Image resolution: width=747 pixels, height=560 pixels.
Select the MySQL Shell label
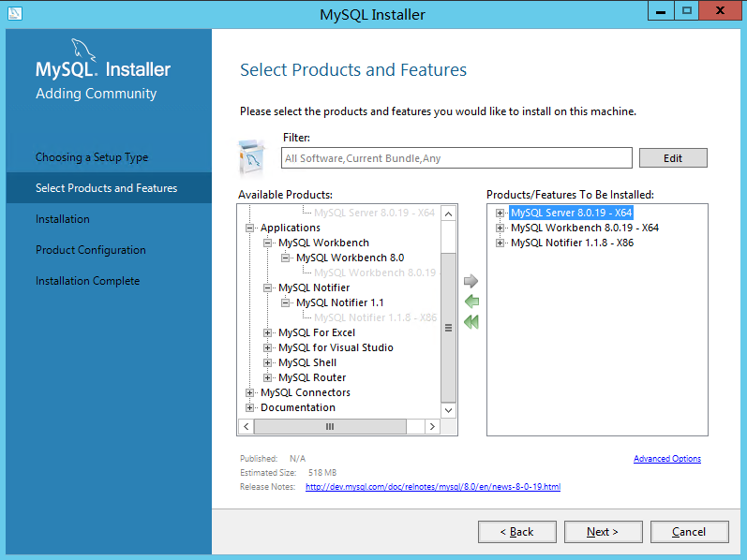pos(307,362)
